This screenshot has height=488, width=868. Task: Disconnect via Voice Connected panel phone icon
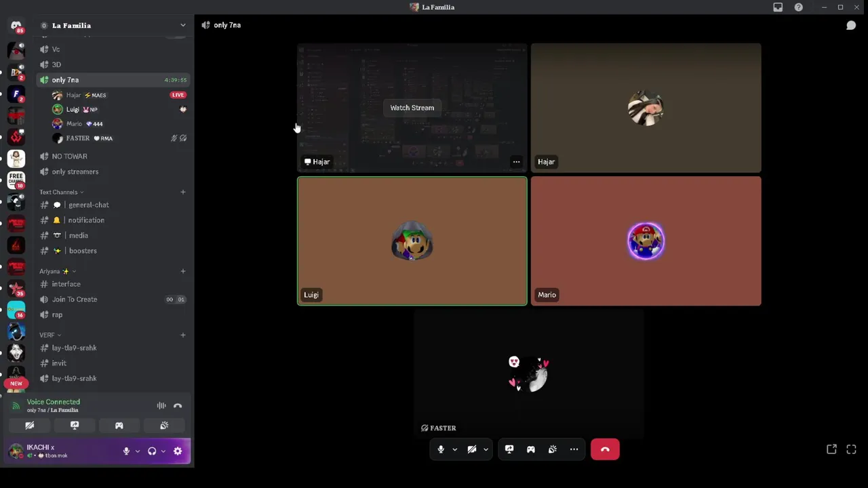point(178,406)
